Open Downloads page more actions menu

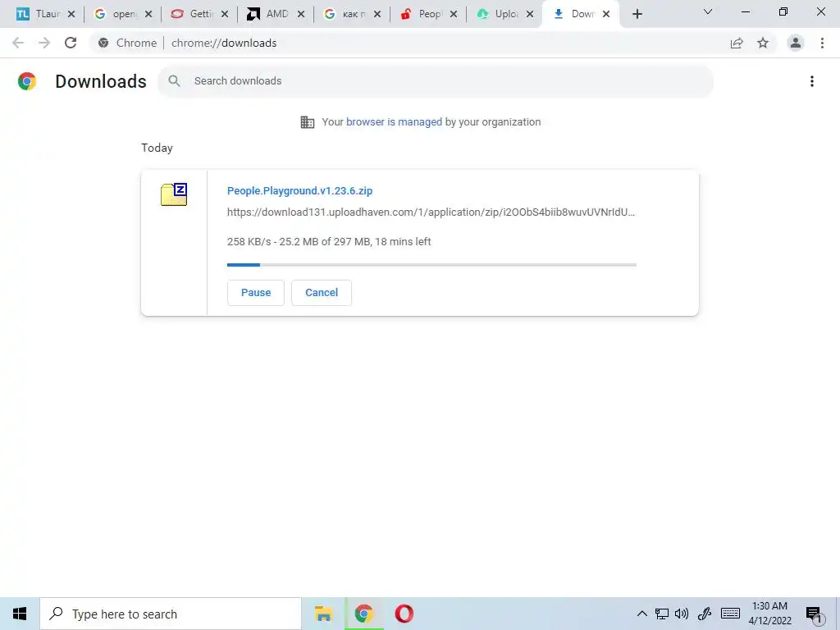[x=812, y=81]
